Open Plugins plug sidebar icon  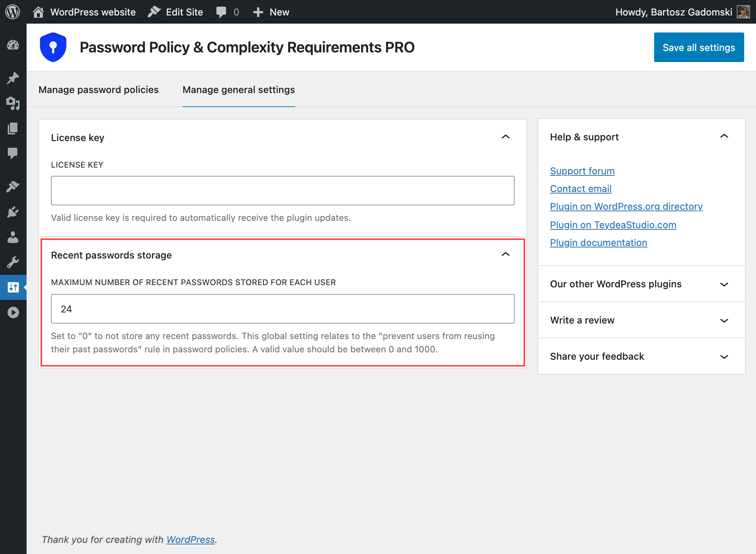point(13,212)
